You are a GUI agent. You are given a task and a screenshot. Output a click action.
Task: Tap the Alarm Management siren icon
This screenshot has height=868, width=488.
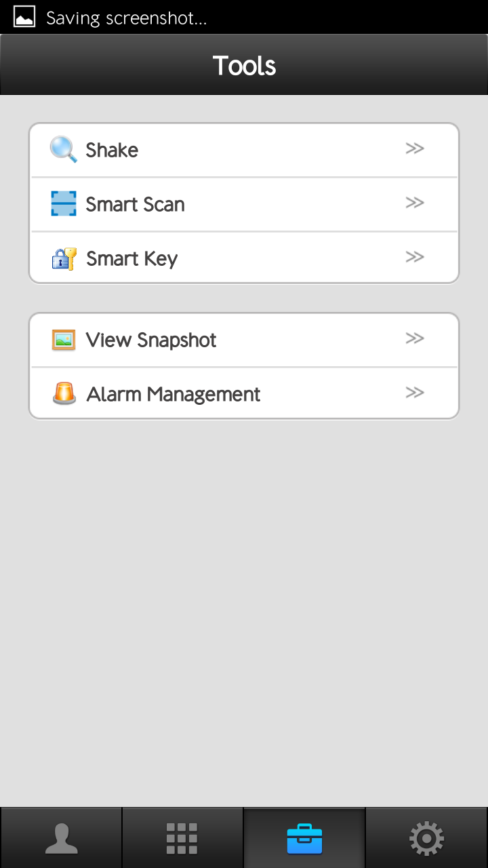[x=64, y=393]
